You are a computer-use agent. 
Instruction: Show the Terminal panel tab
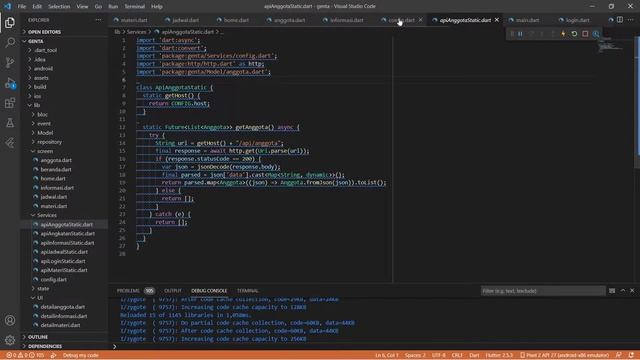(248, 291)
